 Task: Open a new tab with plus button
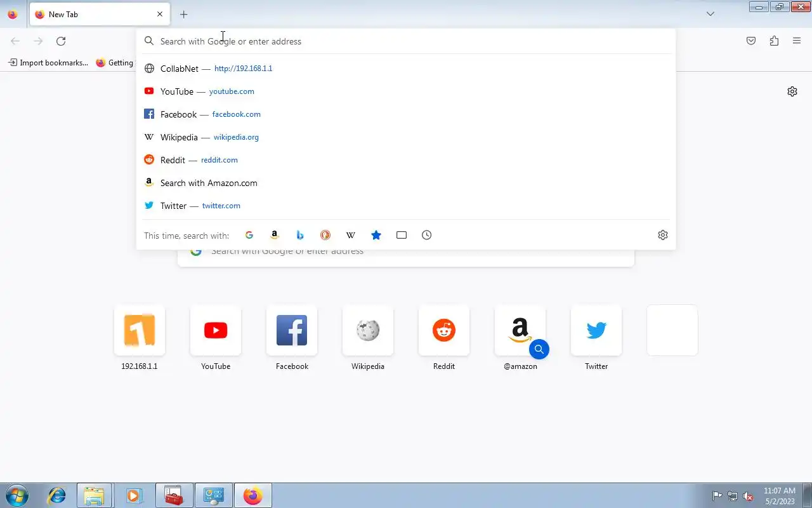(184, 14)
